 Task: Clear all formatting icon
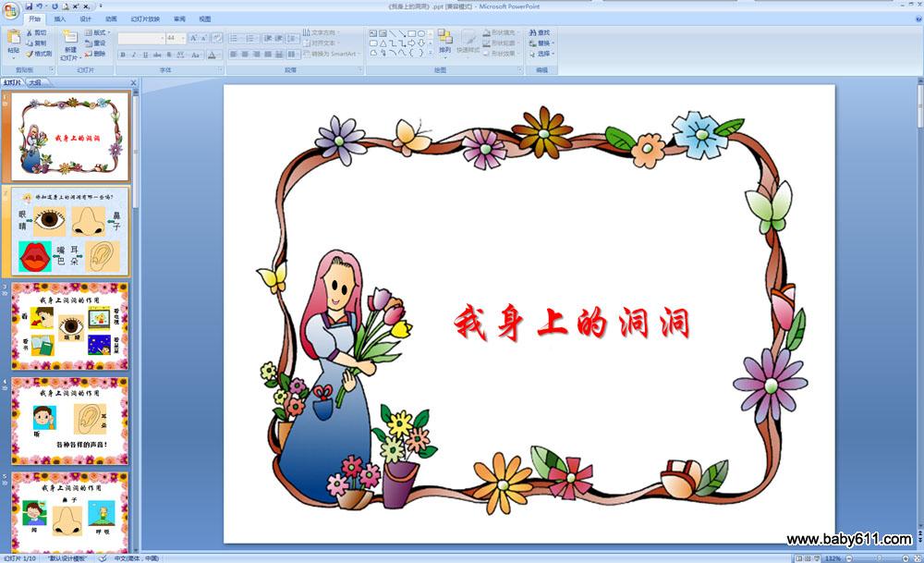pyautogui.click(x=217, y=38)
